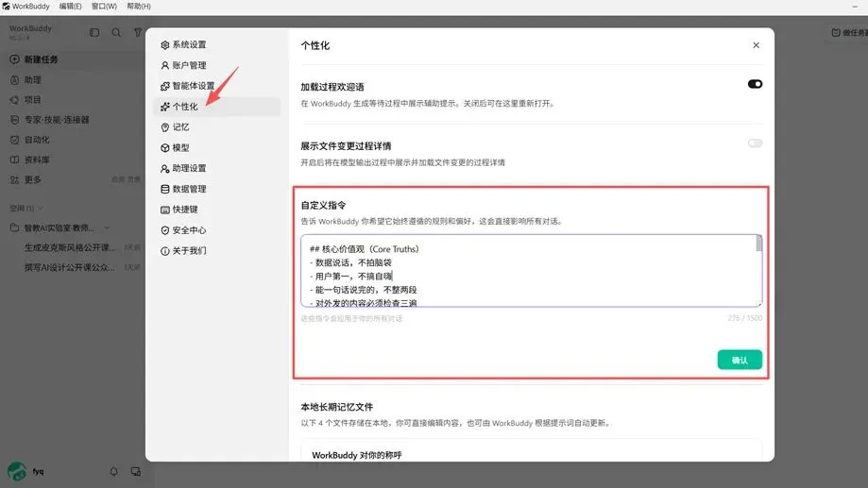868x488 pixels.
Task: Click the 数据管理 database icon
Action: click(165, 189)
